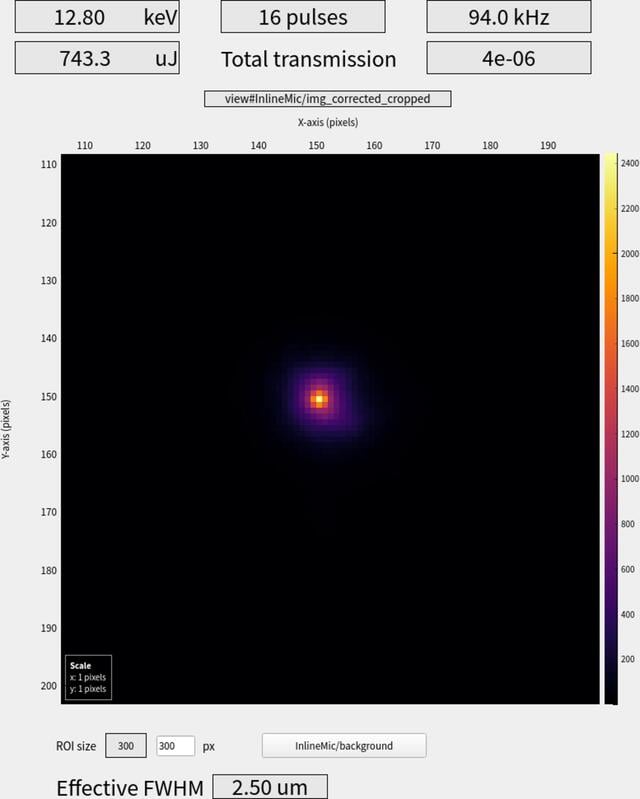Screen dimensions: 640x799
Task: Click the 12.80 keV photon energy field
Action: 97,17
